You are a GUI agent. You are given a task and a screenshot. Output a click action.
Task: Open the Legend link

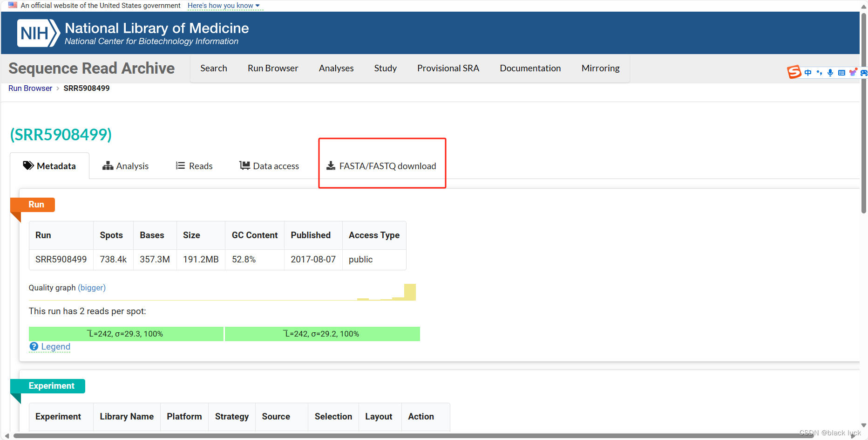pos(55,346)
